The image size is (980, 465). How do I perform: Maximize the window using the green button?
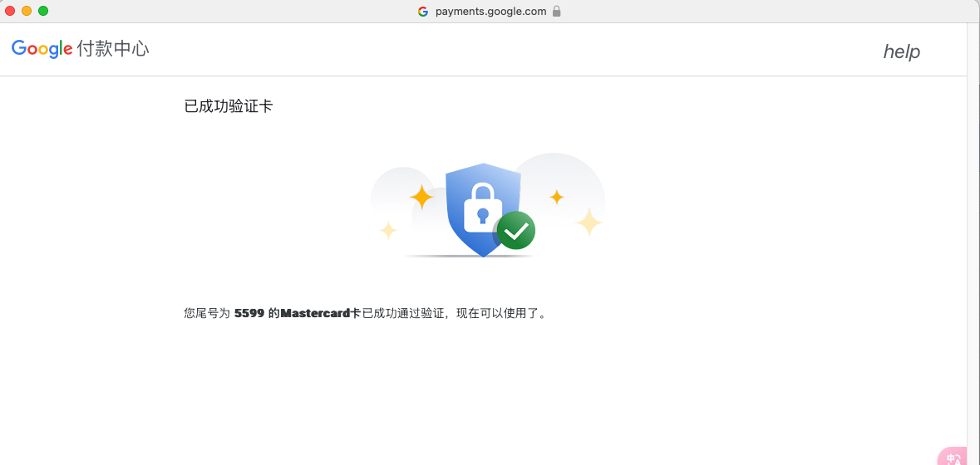tap(43, 11)
